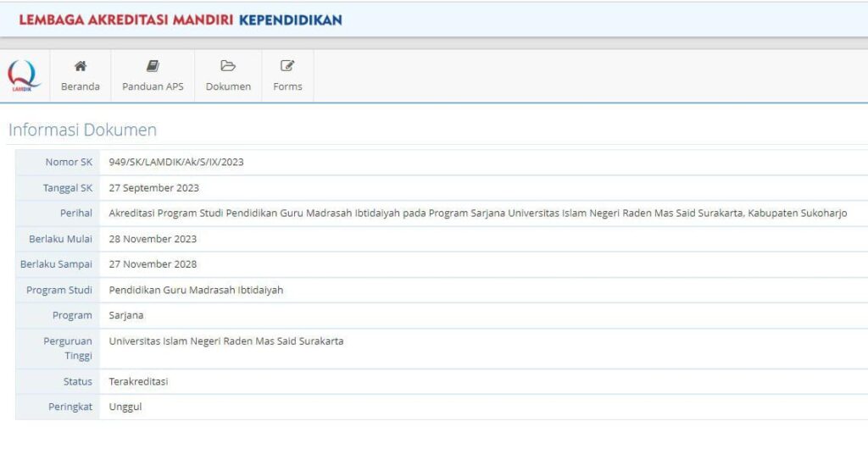Select the Terakreditasi status value
The height and width of the screenshot is (449, 868).
point(138,381)
